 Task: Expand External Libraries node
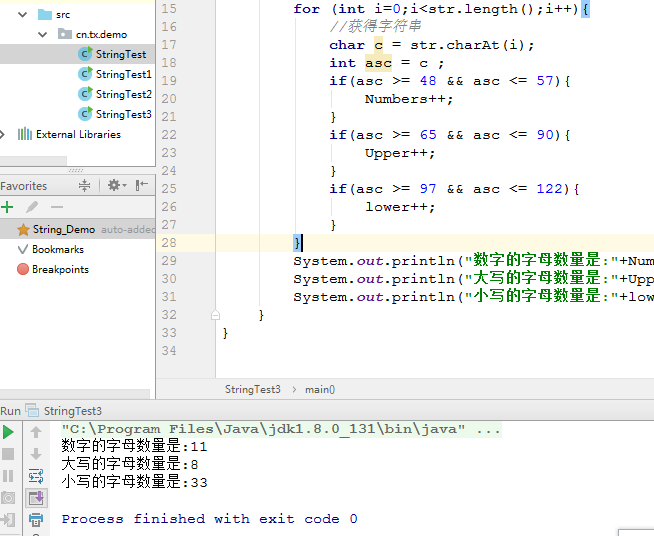point(2,134)
